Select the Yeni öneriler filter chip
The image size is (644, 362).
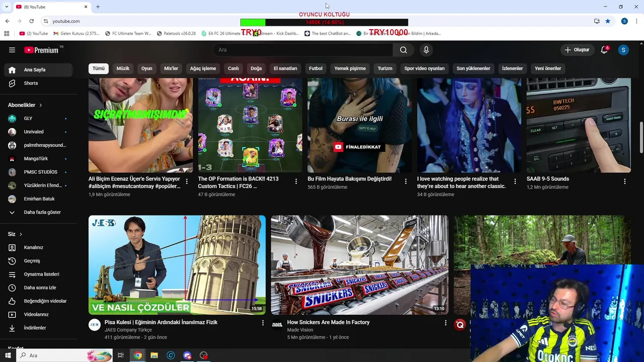tap(548, 68)
